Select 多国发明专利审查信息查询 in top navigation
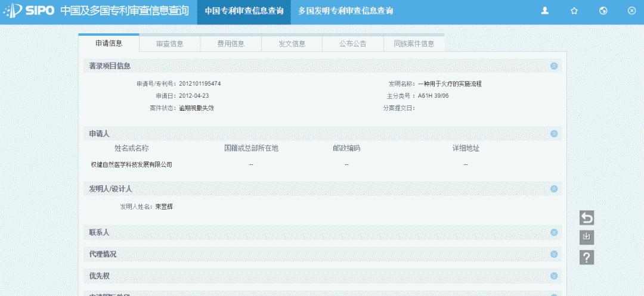The image size is (644, 296). (x=345, y=11)
